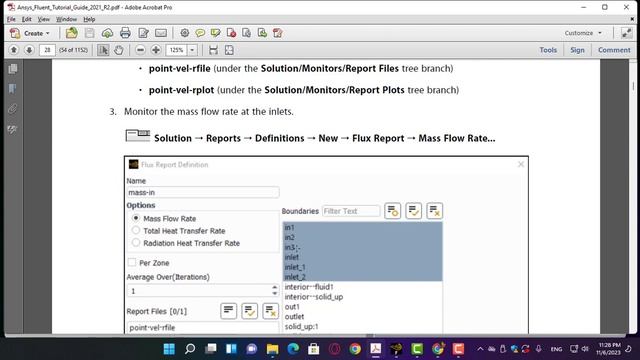This screenshot has width=640, height=360.
Task: Activate the Hand pan tool
Action: pyautogui.click(x=119, y=50)
